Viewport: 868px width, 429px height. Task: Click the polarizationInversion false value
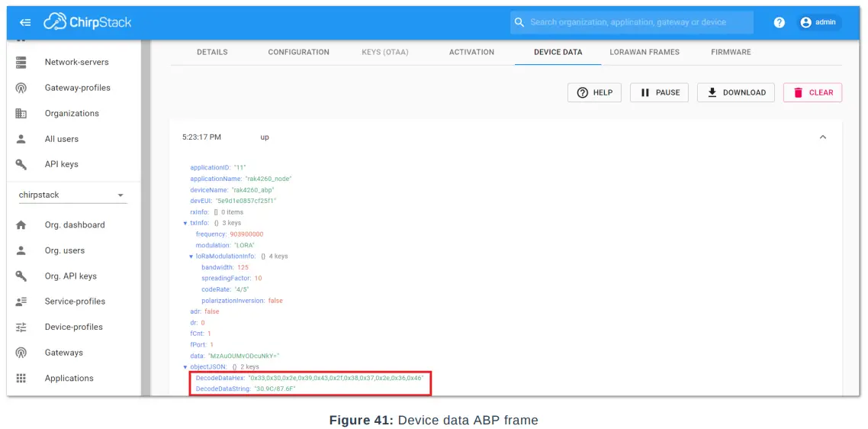click(275, 301)
